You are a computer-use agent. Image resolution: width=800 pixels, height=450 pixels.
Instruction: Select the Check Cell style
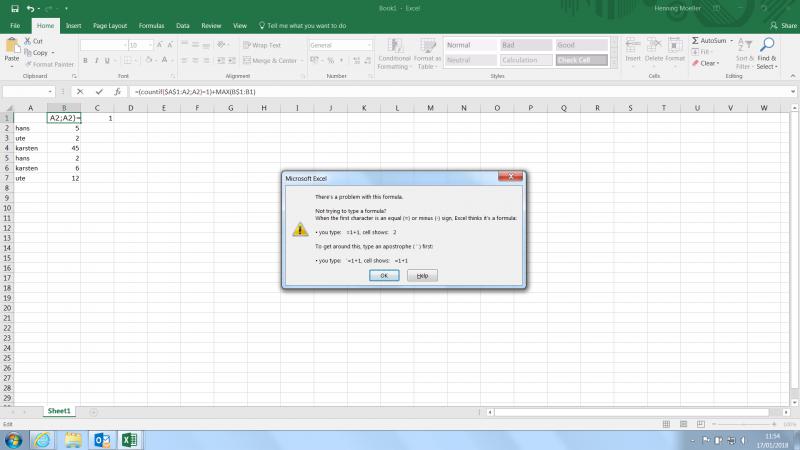tap(582, 60)
